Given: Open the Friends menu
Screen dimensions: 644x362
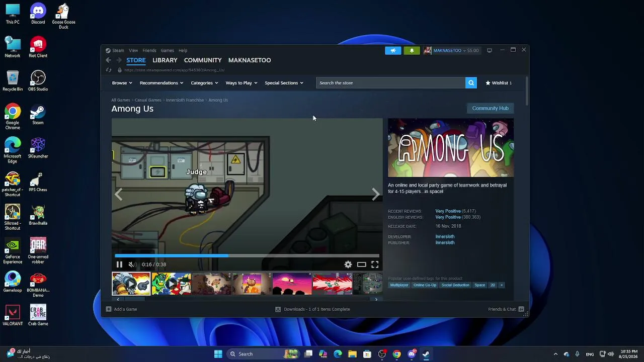Looking at the screenshot, I should [149, 50].
